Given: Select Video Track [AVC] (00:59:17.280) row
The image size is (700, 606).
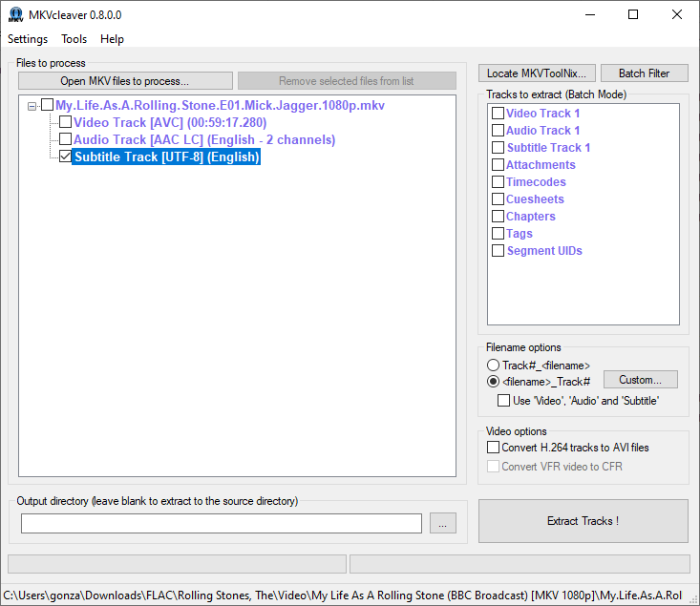Looking at the screenshot, I should [x=170, y=122].
